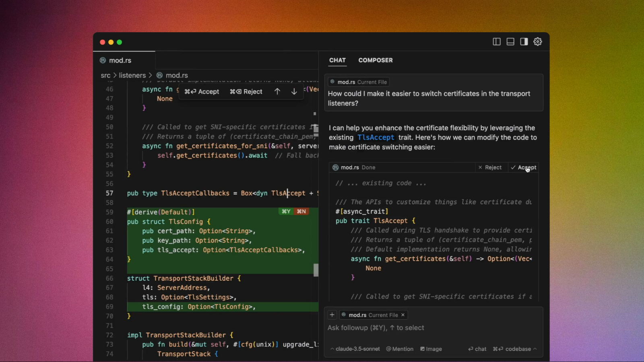Click the mod.rs file label in the code block header
Screen dimensions: 644x362
click(350, 167)
